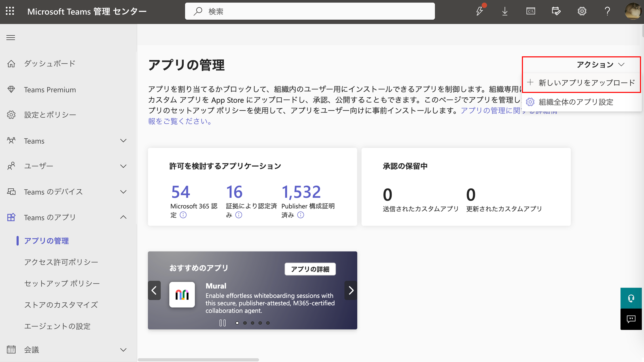Click the ユーザー person icon

(11, 166)
